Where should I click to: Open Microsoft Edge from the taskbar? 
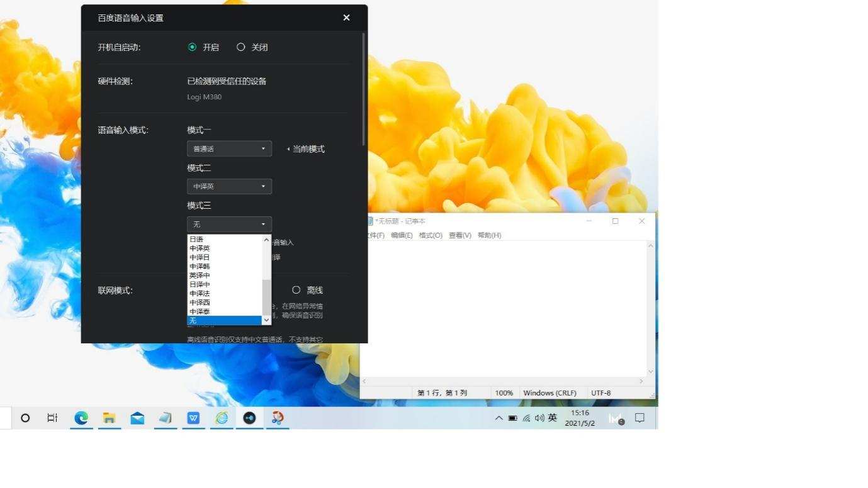coord(81,418)
